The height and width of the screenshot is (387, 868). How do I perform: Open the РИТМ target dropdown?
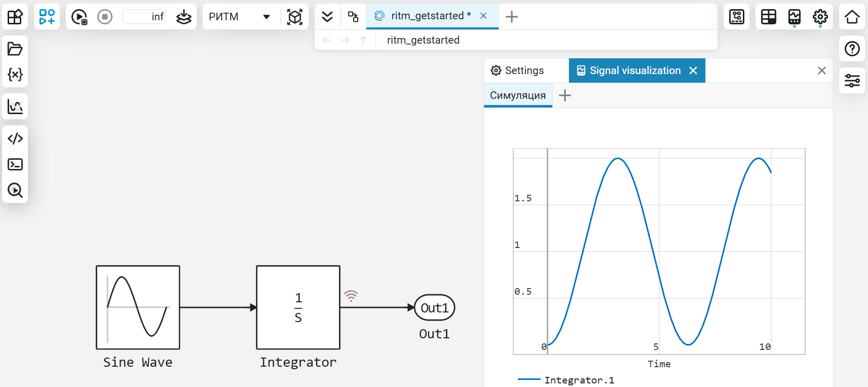coord(240,17)
